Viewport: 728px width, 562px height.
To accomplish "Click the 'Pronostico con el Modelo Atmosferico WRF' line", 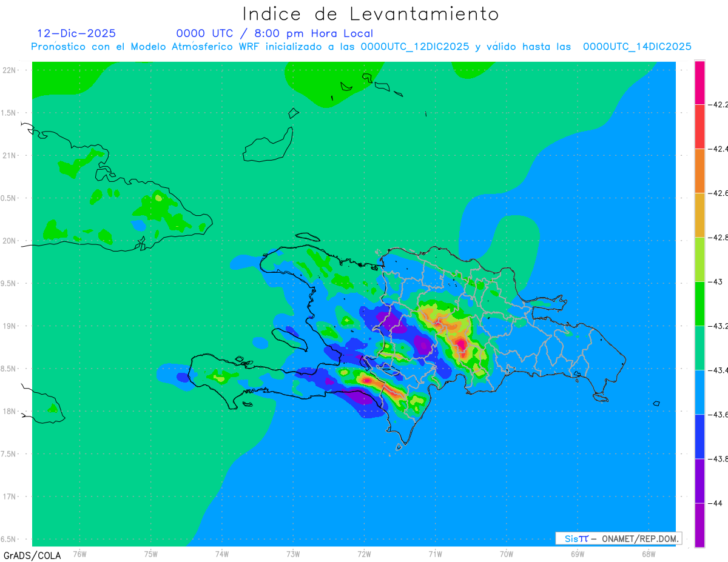I will click(362, 47).
